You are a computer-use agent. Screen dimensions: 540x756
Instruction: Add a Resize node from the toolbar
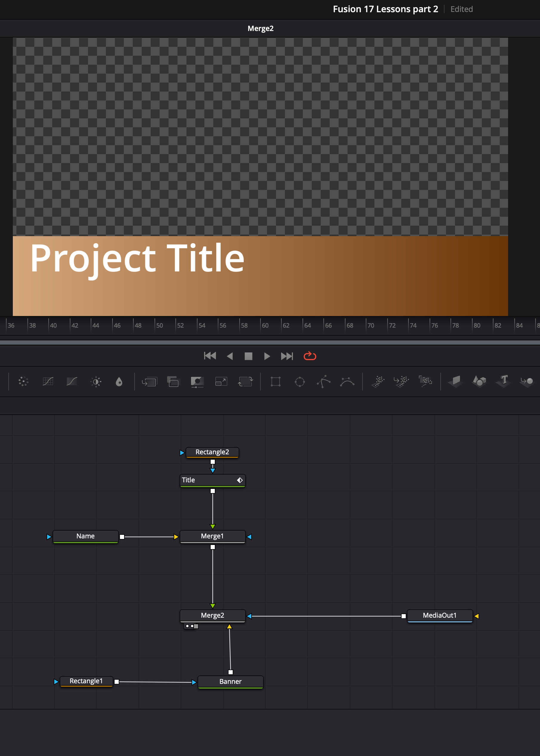click(221, 381)
